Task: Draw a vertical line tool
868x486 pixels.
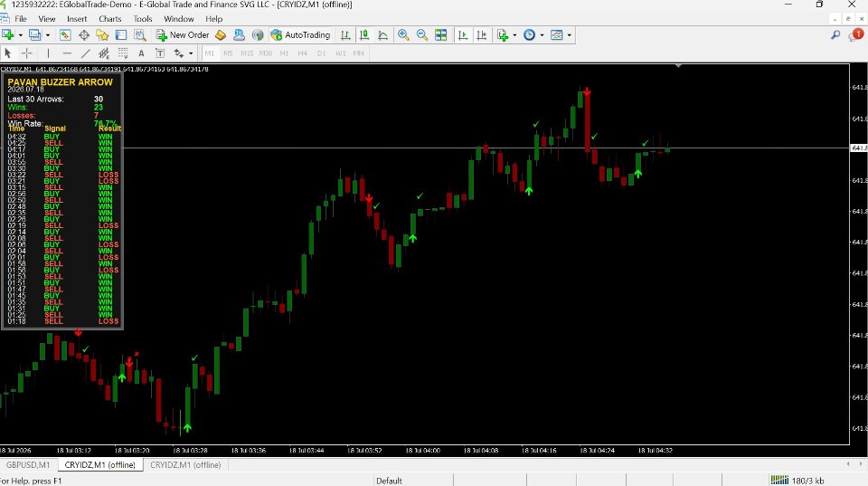Action: click(x=48, y=53)
